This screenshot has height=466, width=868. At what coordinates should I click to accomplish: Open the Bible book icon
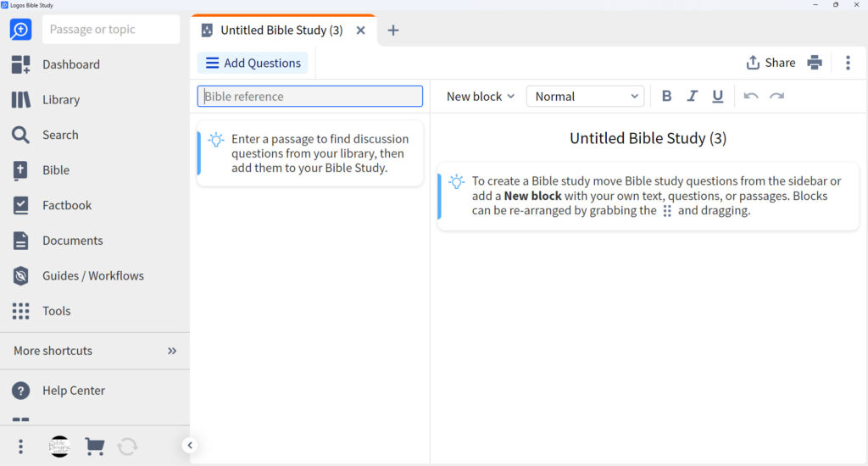click(x=20, y=170)
